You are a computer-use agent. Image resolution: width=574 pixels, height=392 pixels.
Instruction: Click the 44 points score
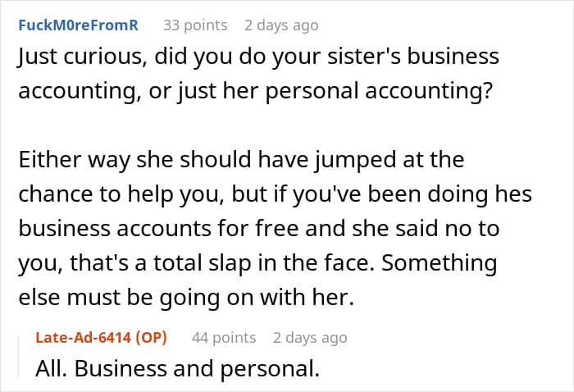[223, 338]
